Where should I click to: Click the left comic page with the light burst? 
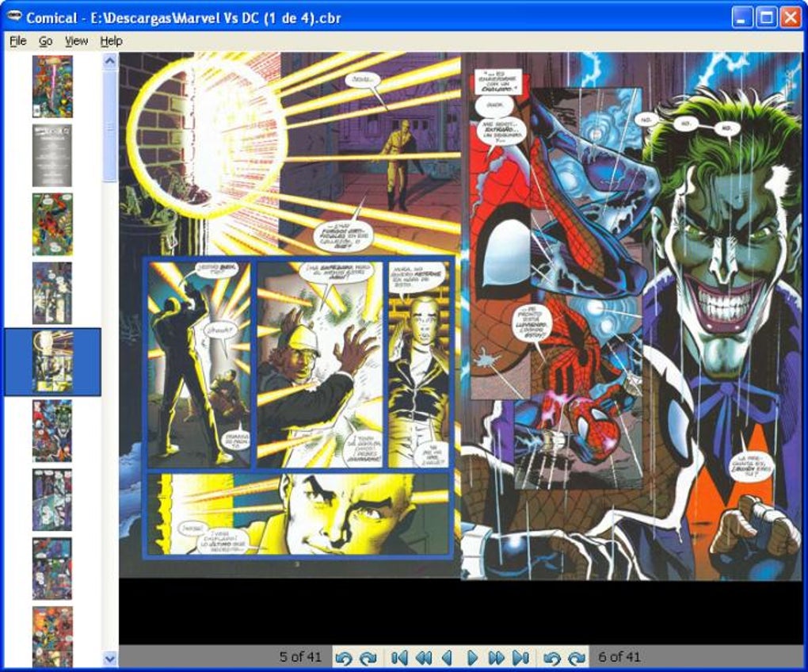(x=290, y=315)
